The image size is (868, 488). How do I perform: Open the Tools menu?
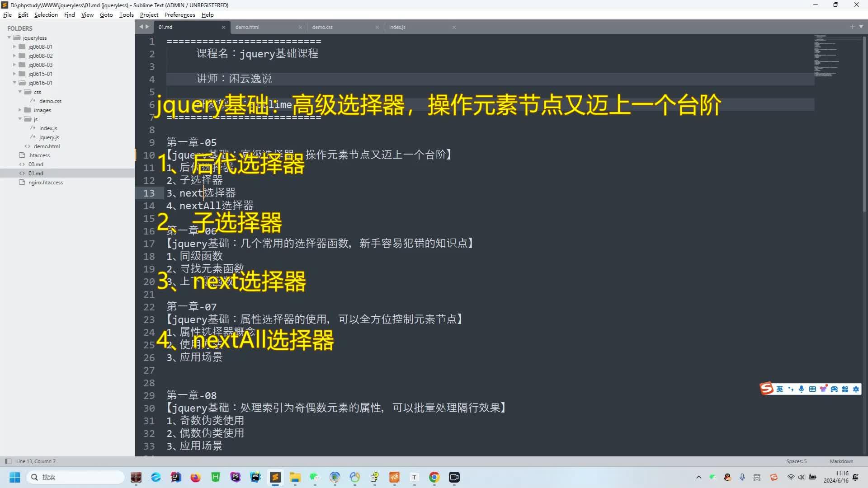[x=127, y=14]
